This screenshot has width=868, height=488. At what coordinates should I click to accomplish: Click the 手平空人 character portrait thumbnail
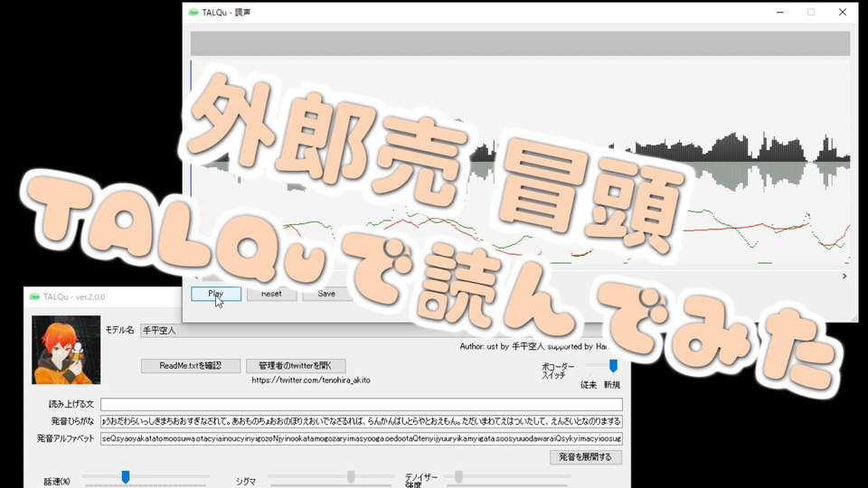(x=66, y=350)
